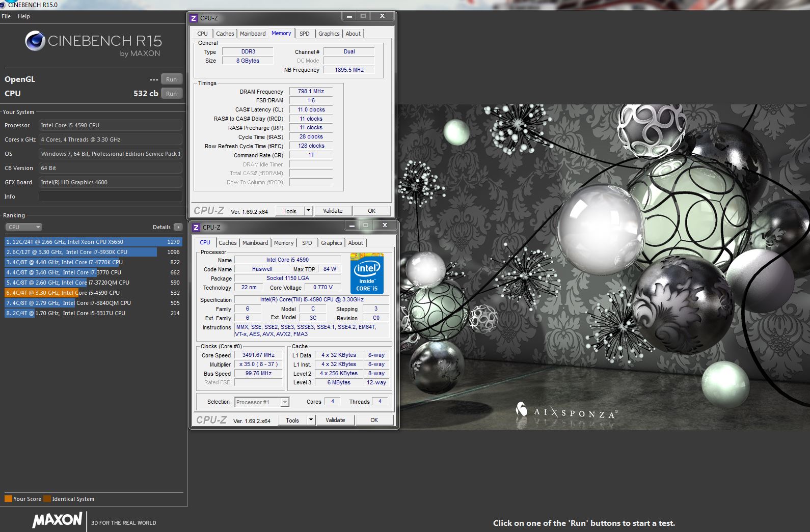Run the CPU benchmark test

point(172,94)
